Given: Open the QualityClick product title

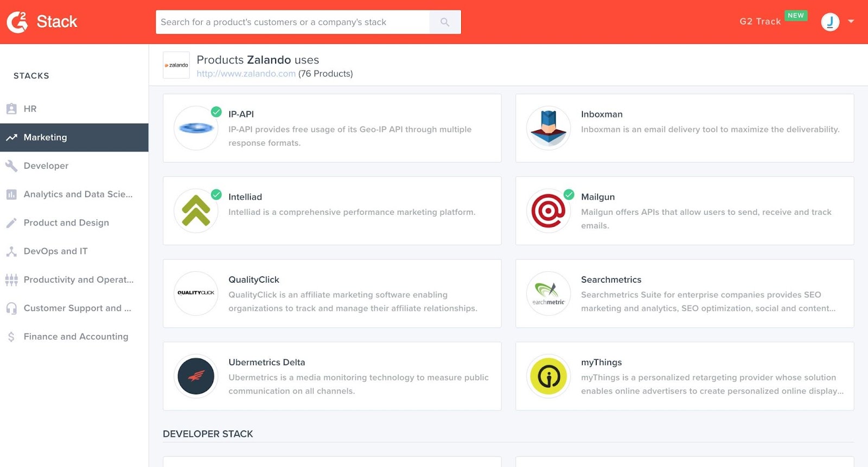Looking at the screenshot, I should coord(254,280).
